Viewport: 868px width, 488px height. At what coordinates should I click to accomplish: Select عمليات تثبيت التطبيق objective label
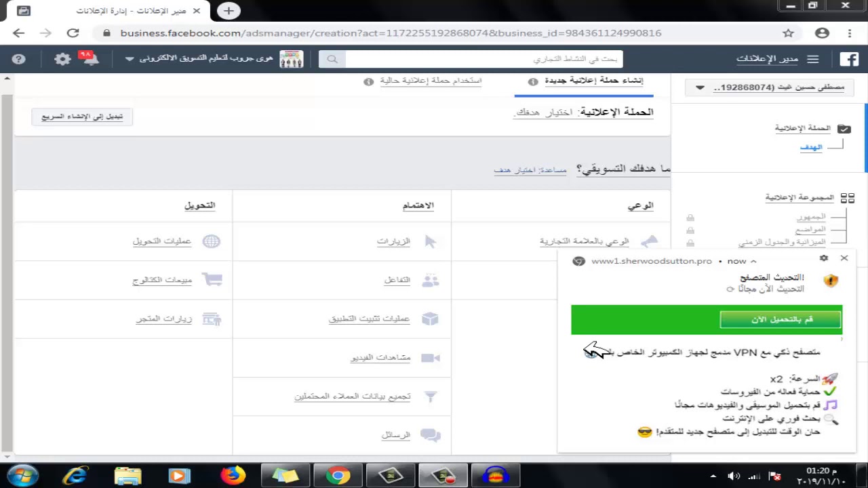(370, 319)
